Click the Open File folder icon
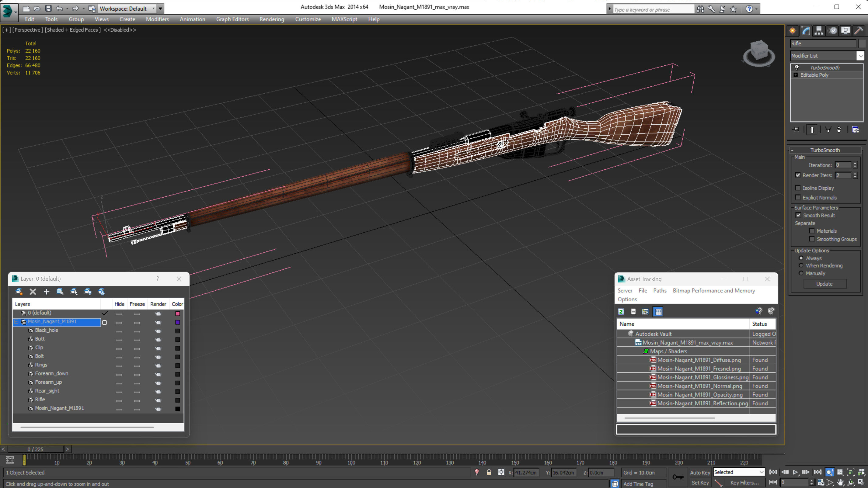The width and height of the screenshot is (868, 488). tap(37, 9)
